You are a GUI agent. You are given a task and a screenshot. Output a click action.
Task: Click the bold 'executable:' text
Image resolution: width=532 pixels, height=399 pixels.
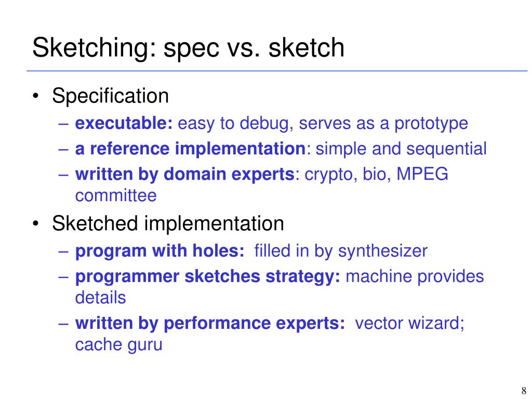124,123
